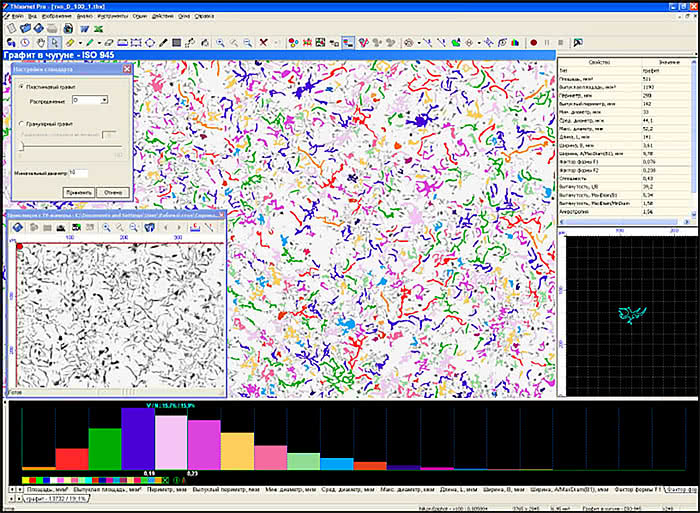Click the slider in the settings dialog
The height and width of the screenshot is (513, 700).
(x=21, y=146)
